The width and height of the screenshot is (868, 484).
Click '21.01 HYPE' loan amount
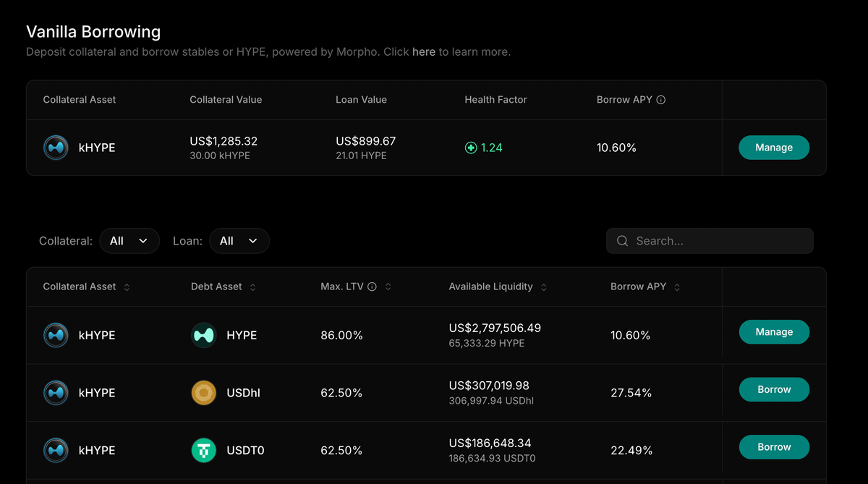click(361, 156)
